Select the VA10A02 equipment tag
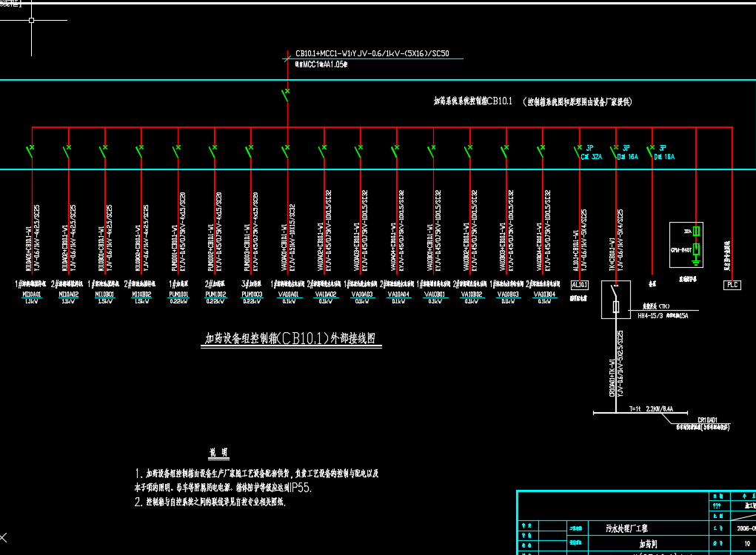This screenshot has width=756, height=555. pyautogui.click(x=326, y=295)
